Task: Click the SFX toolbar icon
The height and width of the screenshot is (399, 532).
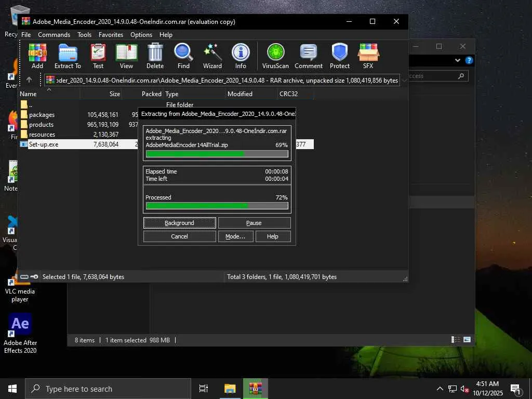Action: (368, 56)
